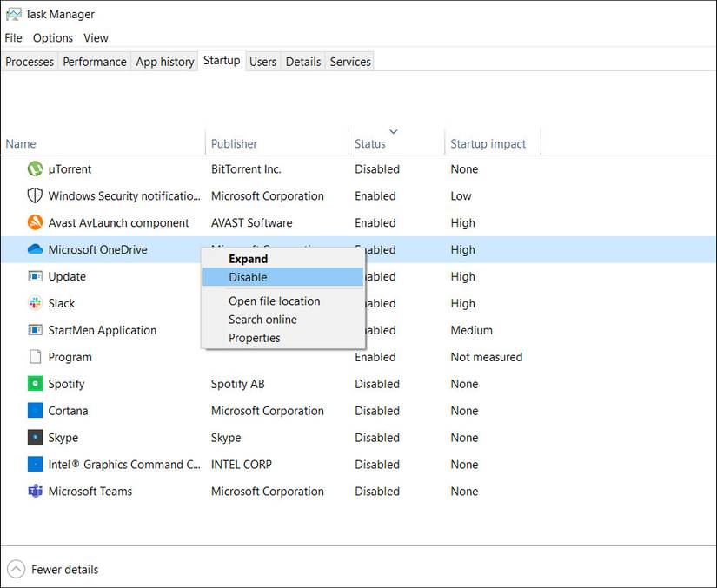Select the Program row name
Viewport: 717px width, 588px height.
70,357
